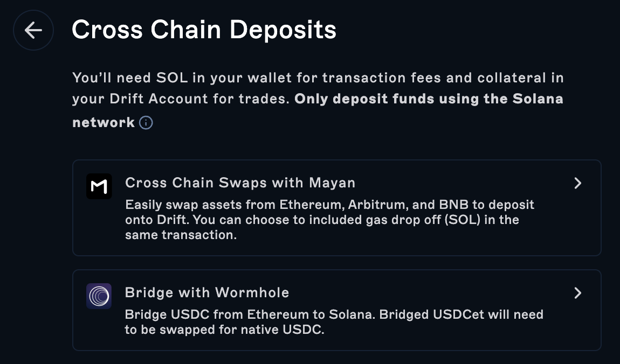620x364 pixels.
Task: Click the Mayan logo icon
Action: pos(99,186)
